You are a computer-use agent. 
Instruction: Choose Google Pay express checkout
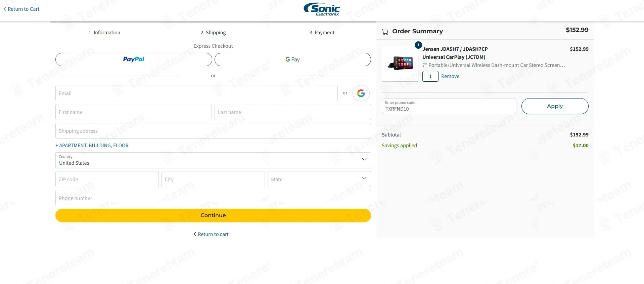click(292, 59)
